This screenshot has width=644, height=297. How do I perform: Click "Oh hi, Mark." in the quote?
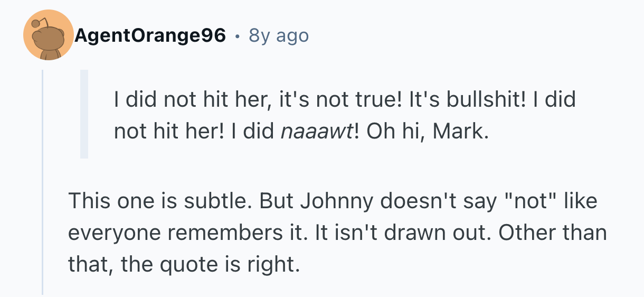[424, 131]
